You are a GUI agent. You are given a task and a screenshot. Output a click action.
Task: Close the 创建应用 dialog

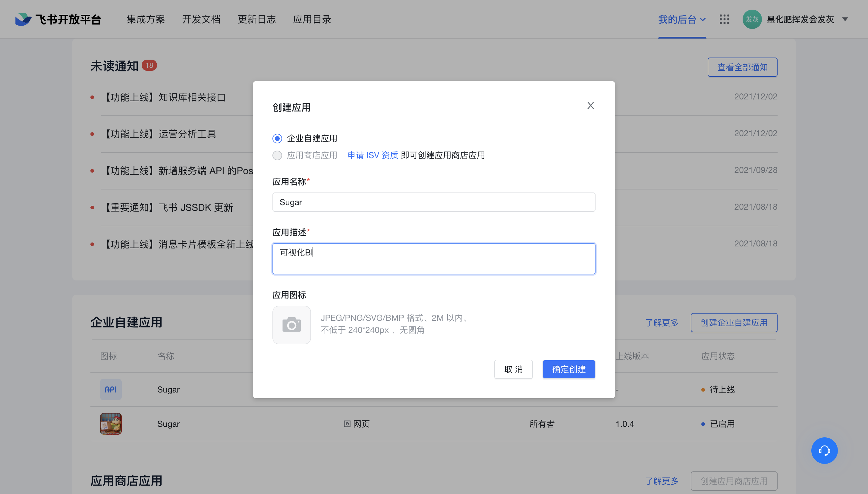tap(590, 105)
